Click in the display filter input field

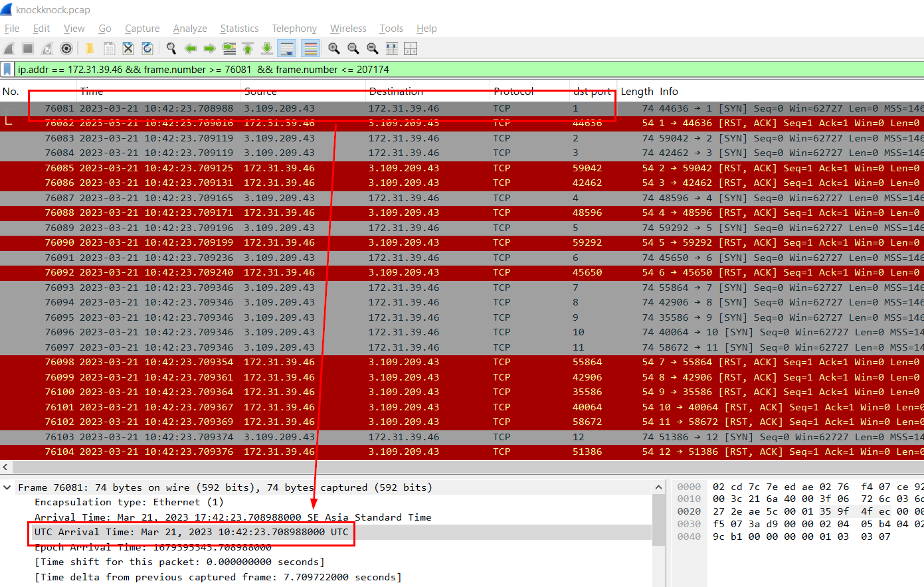coord(465,69)
